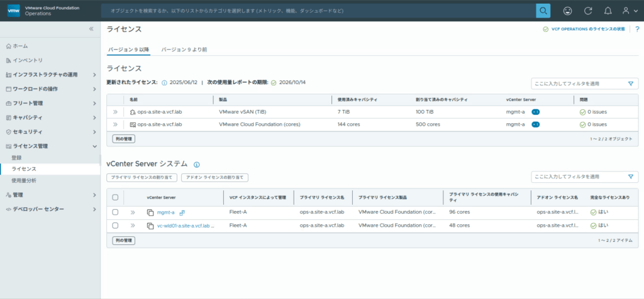Switch to バージョン 9 より前 tab
Screen dimensions: 644x299
pos(184,50)
